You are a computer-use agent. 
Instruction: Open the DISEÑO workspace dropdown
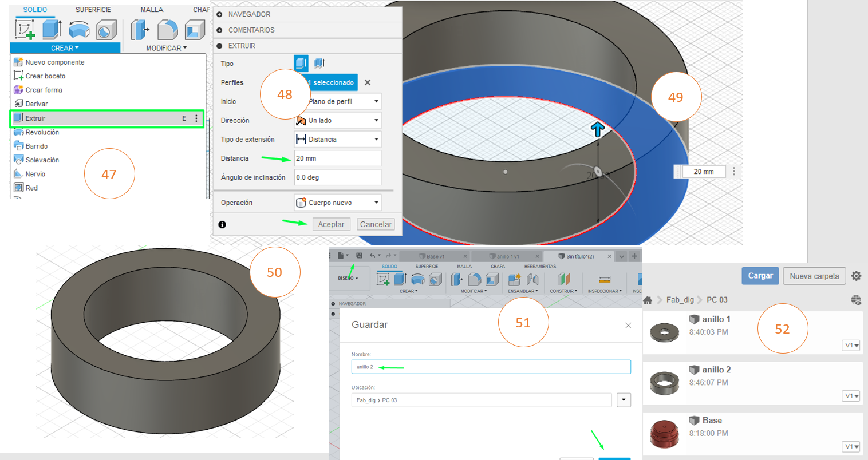(348, 278)
